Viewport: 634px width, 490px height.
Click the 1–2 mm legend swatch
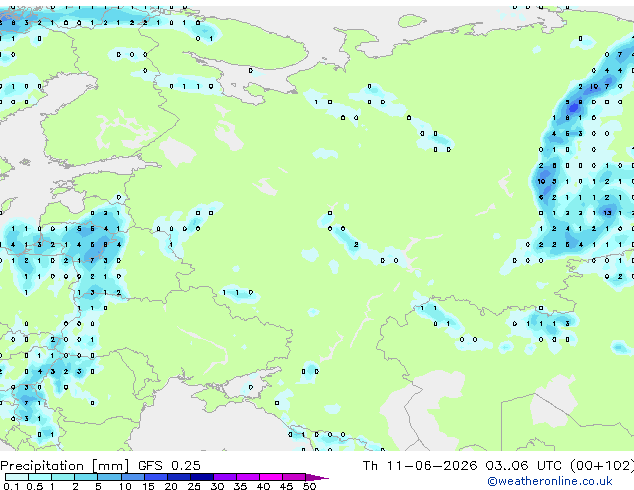(x=63, y=477)
